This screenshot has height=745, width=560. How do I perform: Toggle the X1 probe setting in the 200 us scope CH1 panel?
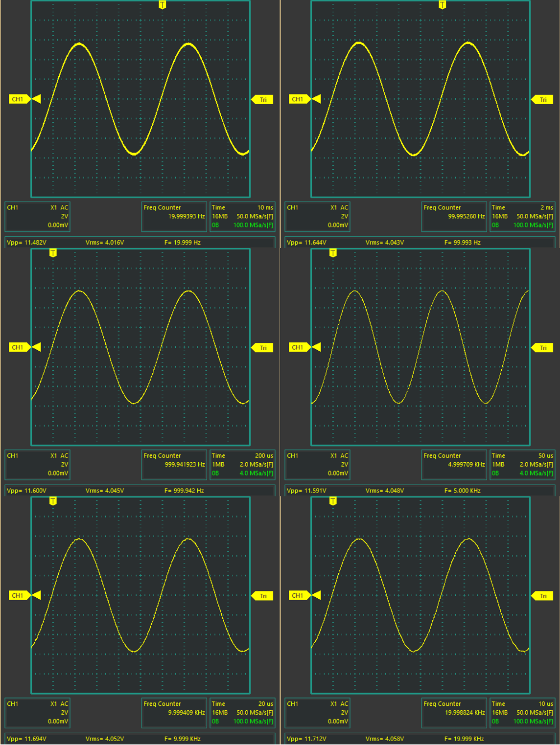pos(54,456)
